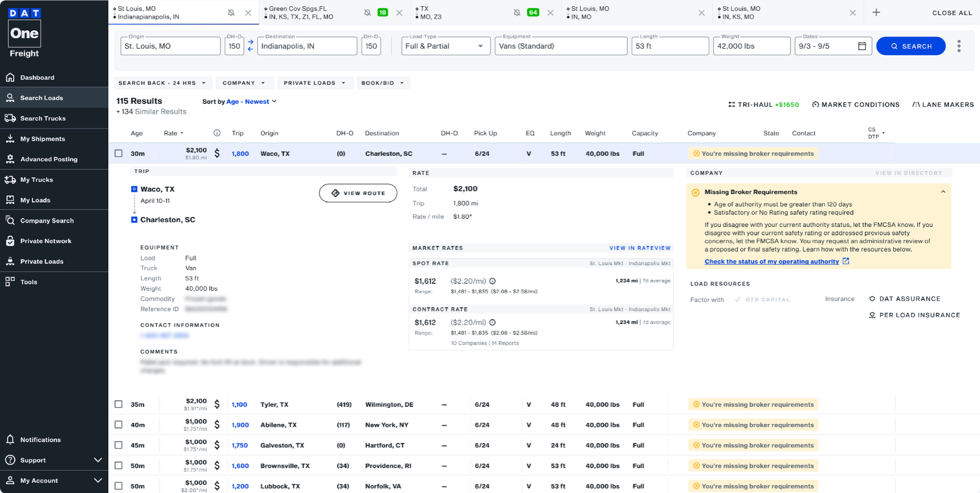Open trip 1,900 link for Abilene, TX
The width and height of the screenshot is (980, 493).
240,425
